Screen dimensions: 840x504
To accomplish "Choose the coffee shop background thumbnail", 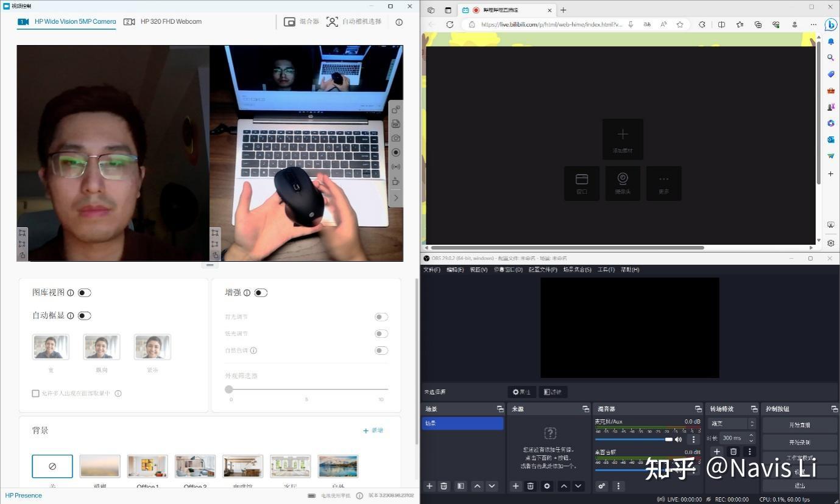I will [x=243, y=466].
